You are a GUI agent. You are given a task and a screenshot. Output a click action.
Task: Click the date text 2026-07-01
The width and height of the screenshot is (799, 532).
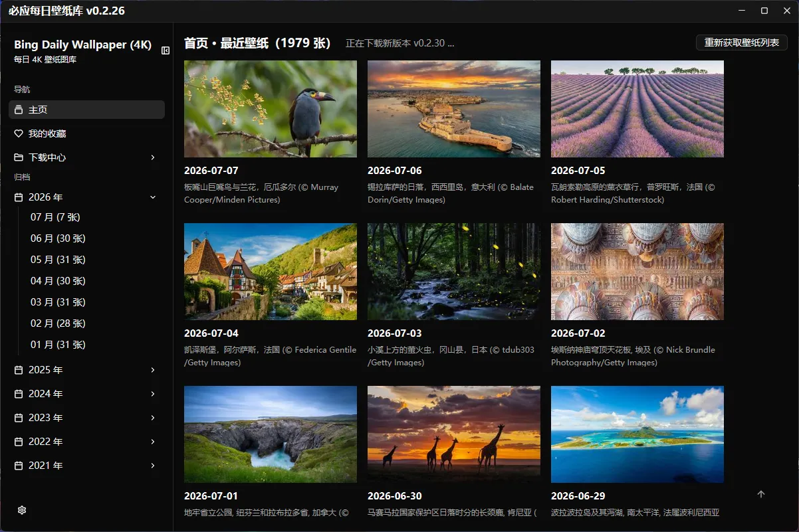211,496
